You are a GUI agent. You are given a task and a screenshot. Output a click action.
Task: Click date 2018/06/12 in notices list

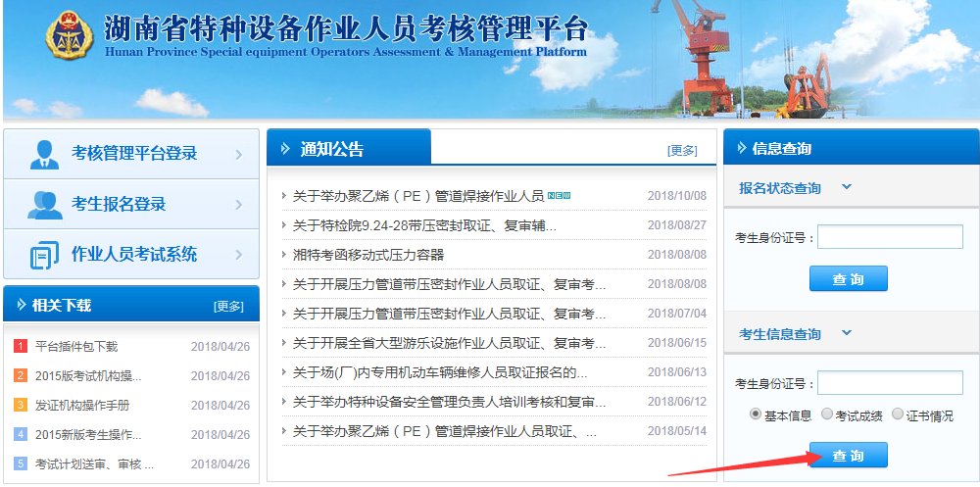(x=677, y=402)
